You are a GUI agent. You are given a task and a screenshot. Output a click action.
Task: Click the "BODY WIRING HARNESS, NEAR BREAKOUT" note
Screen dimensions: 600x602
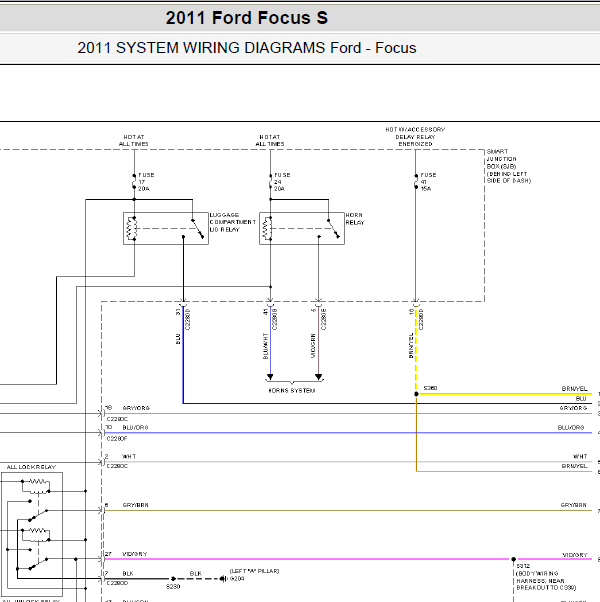(x=546, y=581)
